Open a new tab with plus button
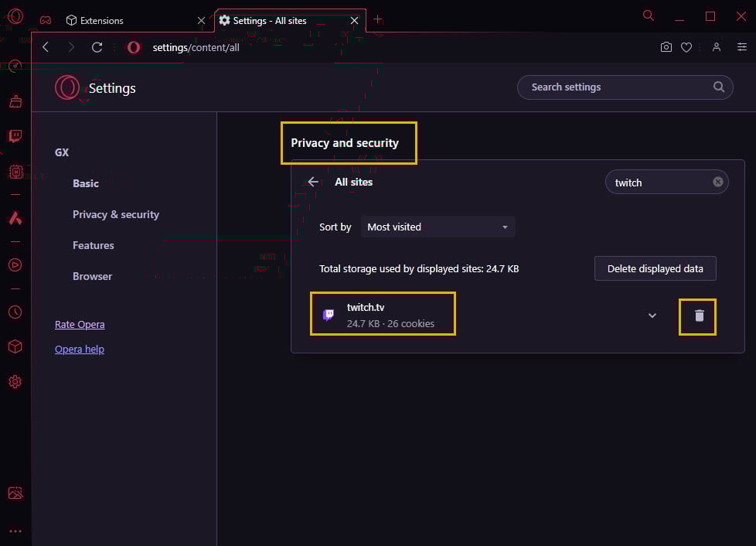 coord(378,20)
